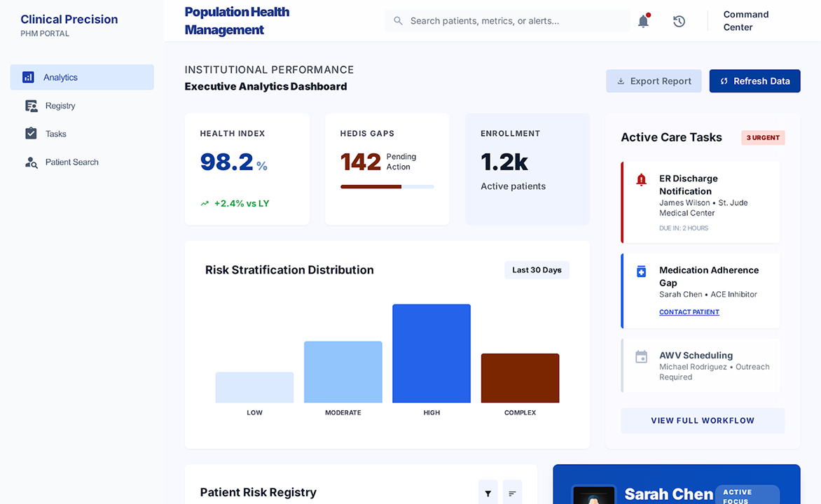Viewport: 821px width, 504px height.
Task: Click the ER Discharge alert bell icon
Action: 641,179
